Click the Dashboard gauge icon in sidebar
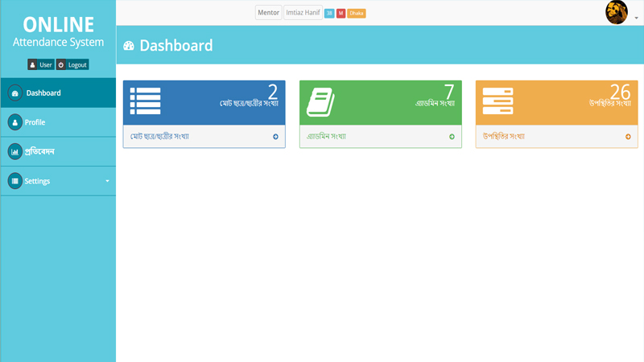Image resolution: width=644 pixels, height=362 pixels. pos(14,93)
